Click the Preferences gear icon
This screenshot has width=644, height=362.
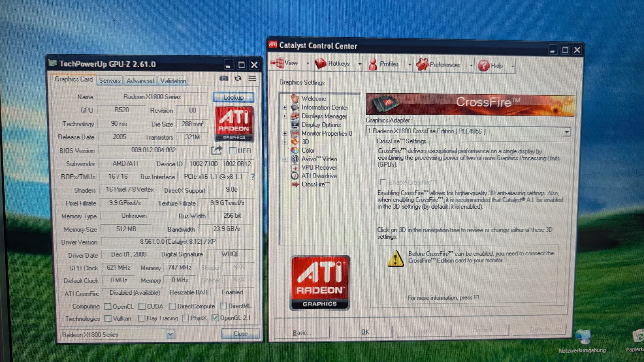[422, 65]
